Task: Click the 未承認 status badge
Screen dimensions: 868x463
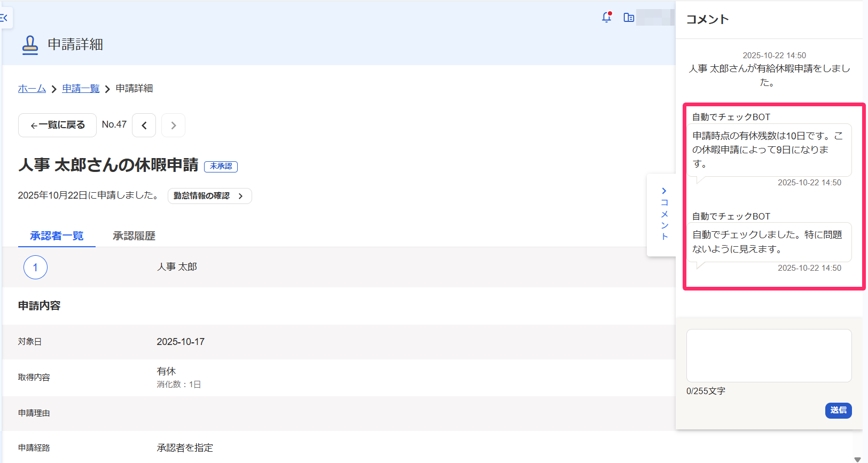Action: coord(221,167)
